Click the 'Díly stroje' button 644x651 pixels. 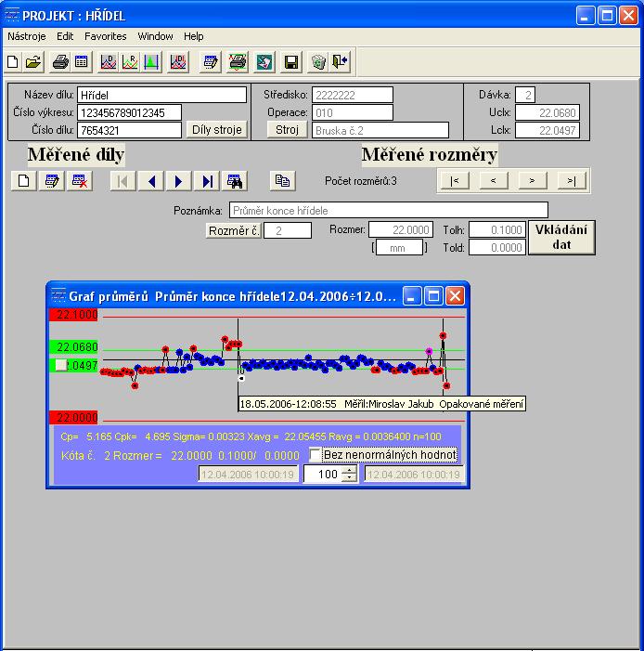(x=216, y=129)
